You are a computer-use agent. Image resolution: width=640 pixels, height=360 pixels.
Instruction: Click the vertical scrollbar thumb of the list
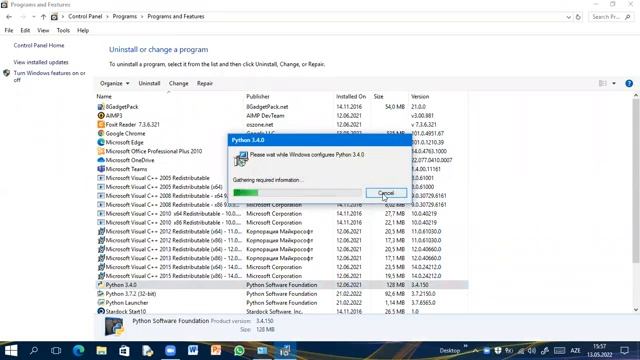(636, 182)
